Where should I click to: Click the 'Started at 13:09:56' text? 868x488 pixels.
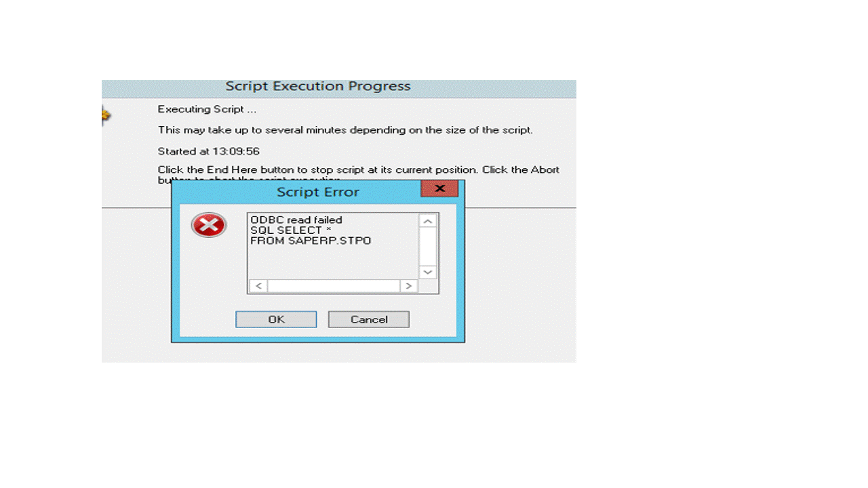click(x=209, y=151)
